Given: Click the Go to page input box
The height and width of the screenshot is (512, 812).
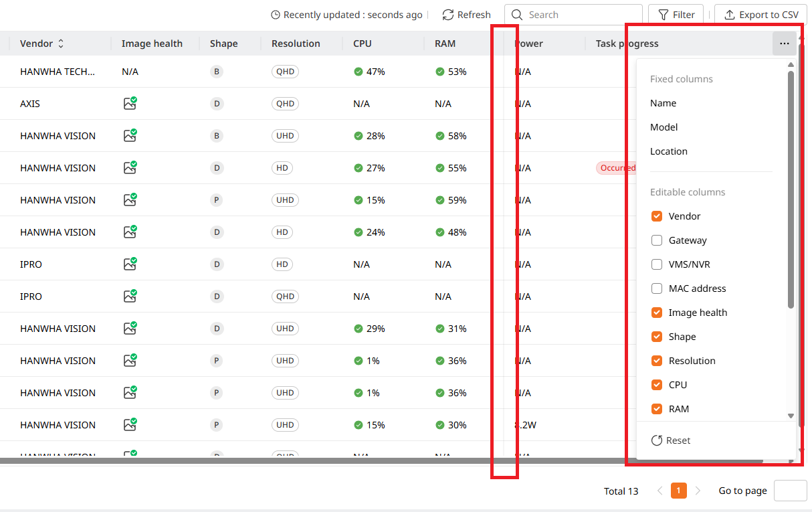Looking at the screenshot, I should [791, 491].
